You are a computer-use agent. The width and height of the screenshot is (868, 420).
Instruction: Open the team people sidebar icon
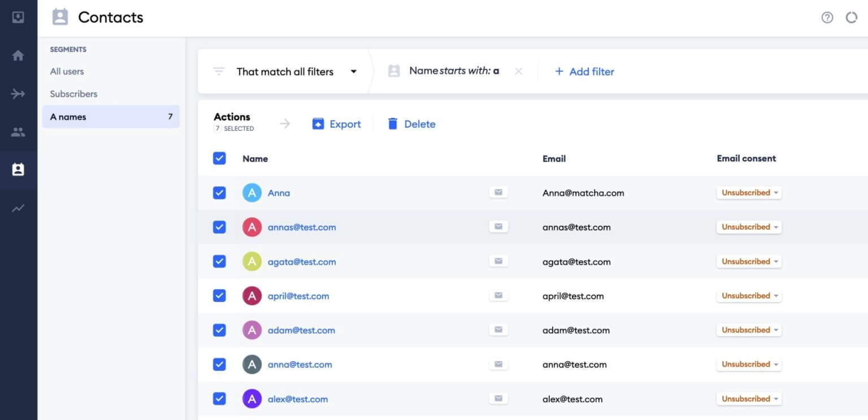(18, 132)
